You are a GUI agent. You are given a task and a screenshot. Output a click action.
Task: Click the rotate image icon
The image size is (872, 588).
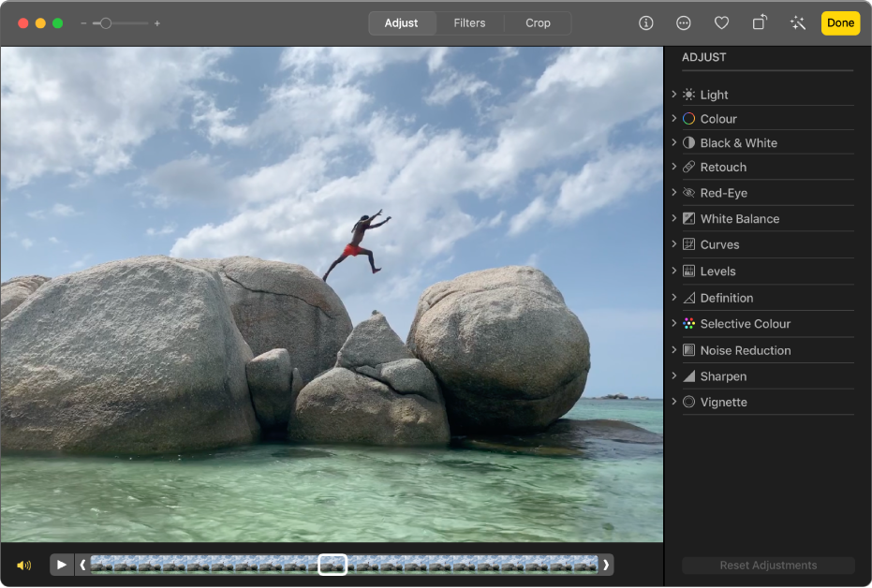click(759, 22)
